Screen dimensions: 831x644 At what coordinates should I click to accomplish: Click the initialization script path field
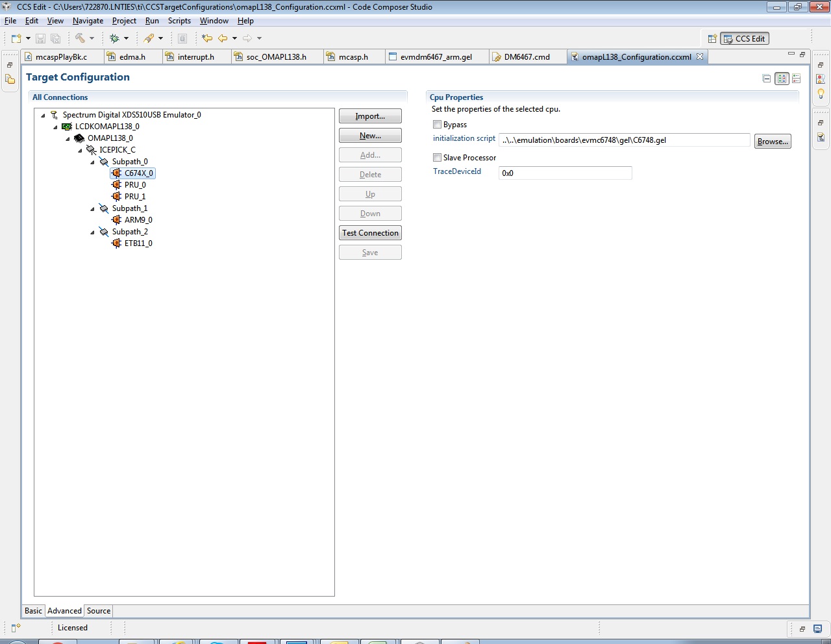click(x=625, y=140)
